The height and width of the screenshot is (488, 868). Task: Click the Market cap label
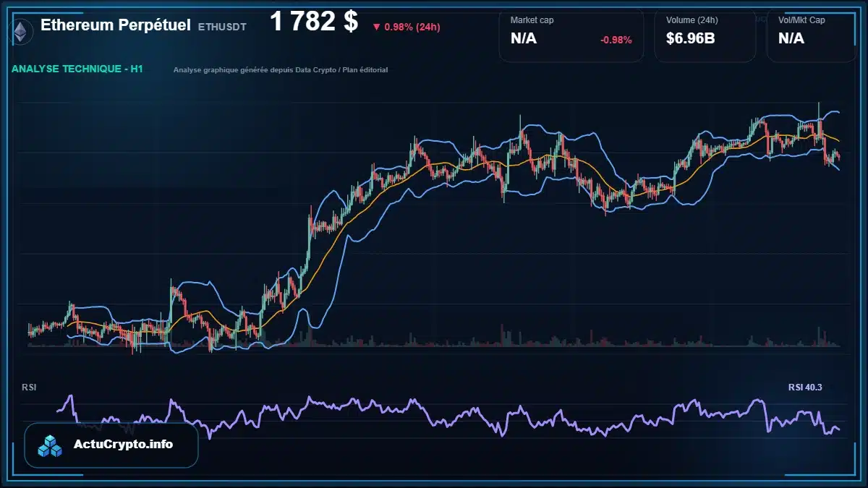[532, 20]
